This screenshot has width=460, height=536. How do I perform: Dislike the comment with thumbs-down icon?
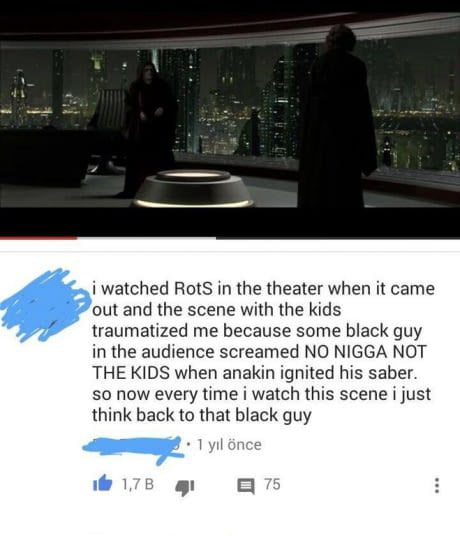pyautogui.click(x=185, y=486)
